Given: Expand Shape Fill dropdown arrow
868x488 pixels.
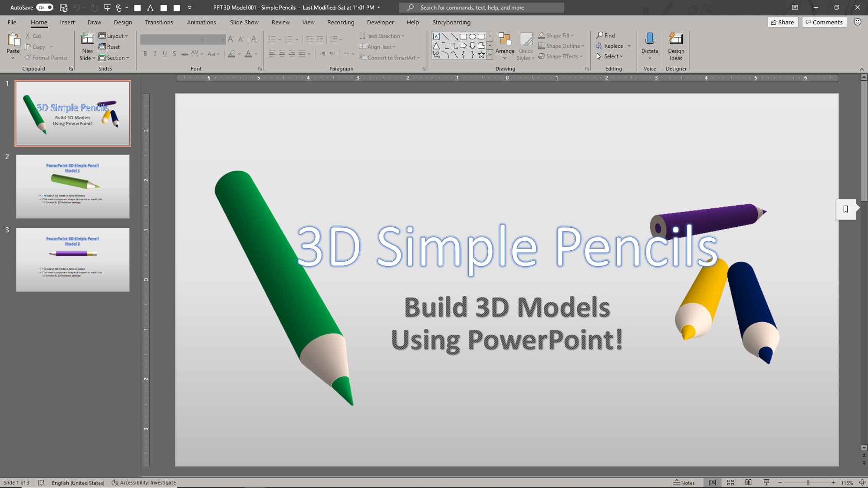Looking at the screenshot, I should coord(572,36).
